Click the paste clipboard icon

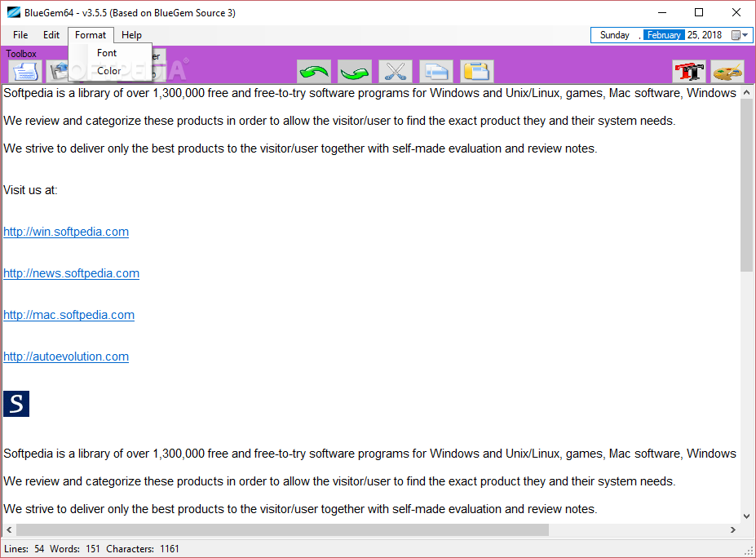point(477,72)
